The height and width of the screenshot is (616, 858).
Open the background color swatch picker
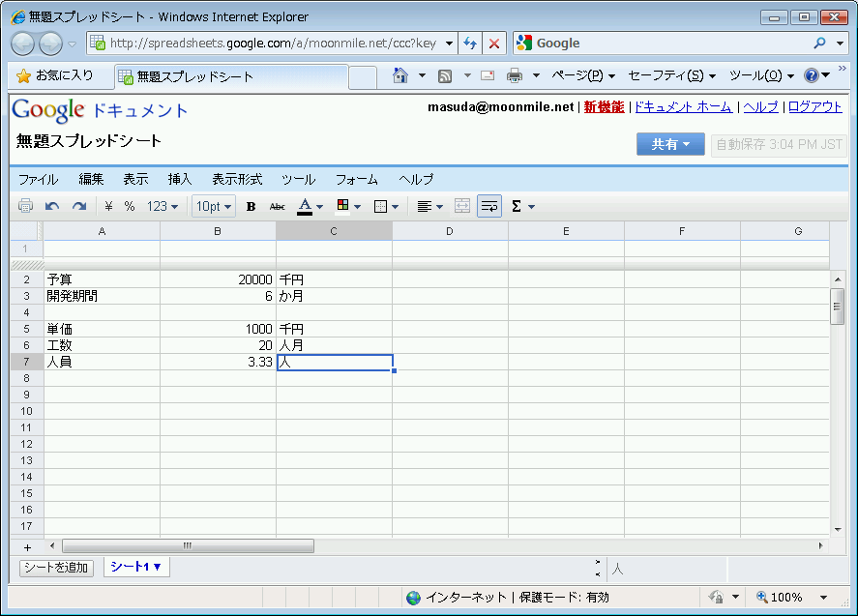click(347, 206)
